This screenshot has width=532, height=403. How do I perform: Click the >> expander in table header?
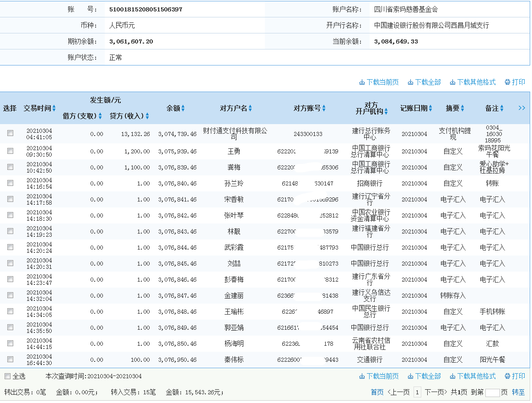(x=522, y=108)
